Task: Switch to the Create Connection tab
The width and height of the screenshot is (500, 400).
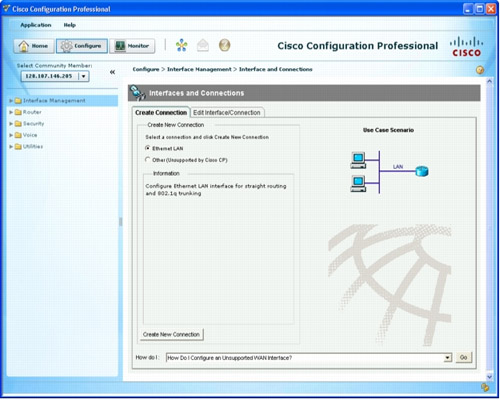Action: coord(161,112)
